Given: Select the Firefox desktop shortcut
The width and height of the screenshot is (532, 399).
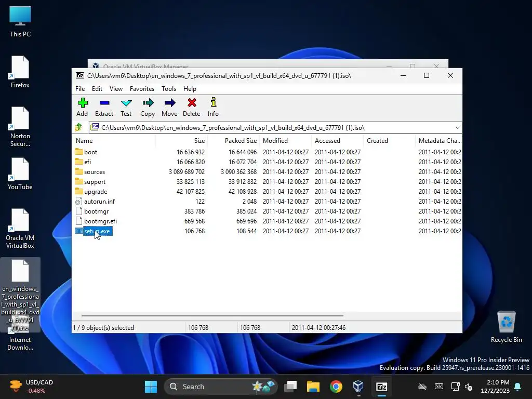Looking at the screenshot, I should pos(20,72).
